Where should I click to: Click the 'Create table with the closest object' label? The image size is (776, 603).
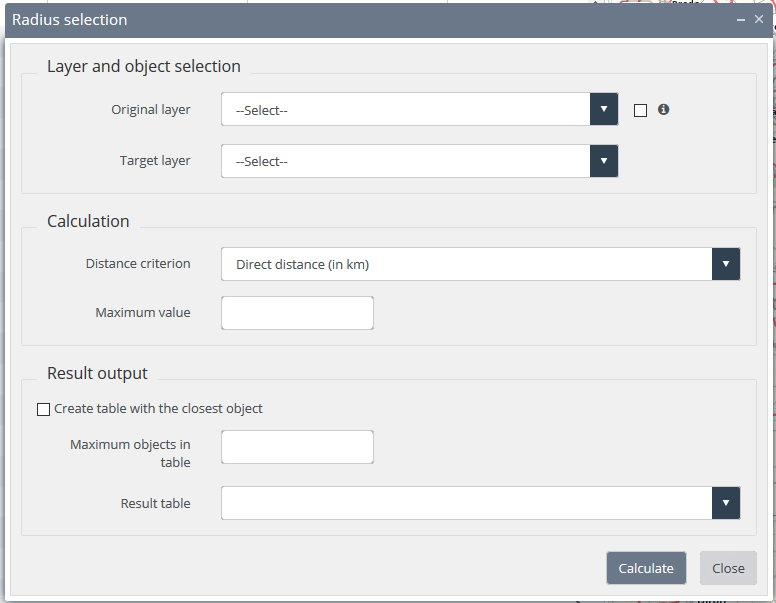[158, 409]
